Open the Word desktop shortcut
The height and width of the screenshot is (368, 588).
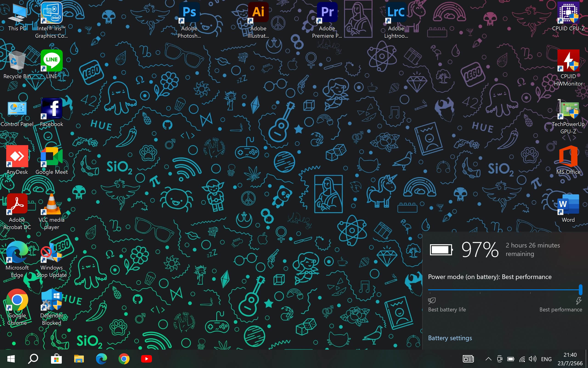click(568, 208)
